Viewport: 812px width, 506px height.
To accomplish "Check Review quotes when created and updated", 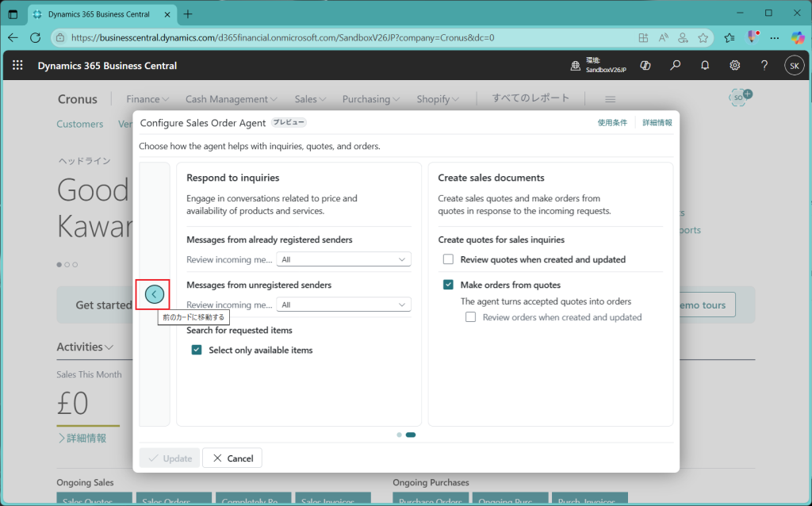I will (x=449, y=259).
